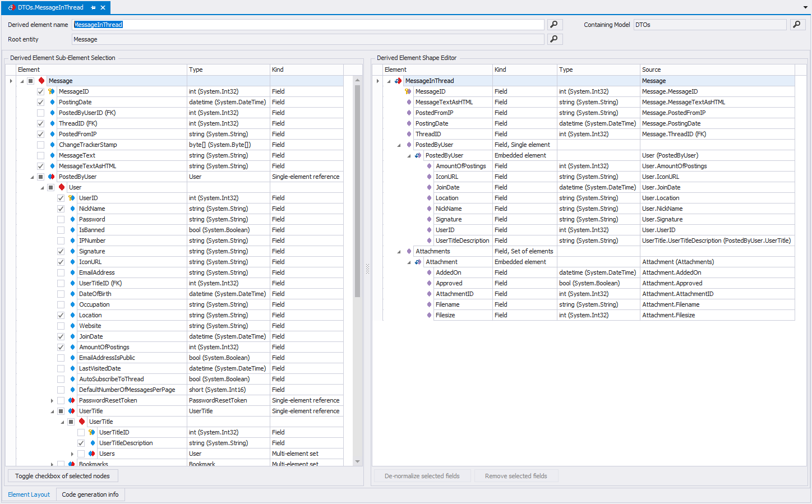Click the Kind column header in left grid
Viewport: 812px width, 504px height.
pos(307,70)
